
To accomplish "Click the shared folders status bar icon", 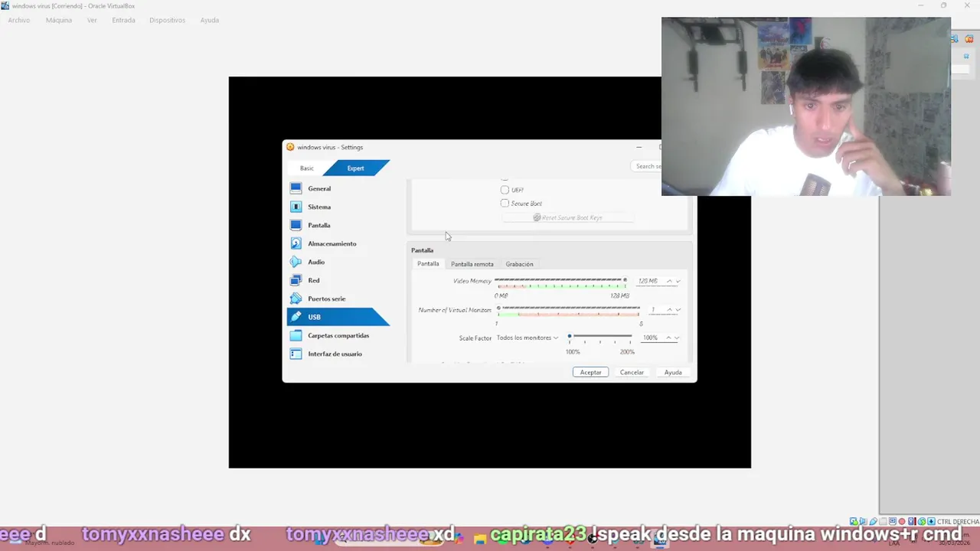I will click(x=883, y=521).
